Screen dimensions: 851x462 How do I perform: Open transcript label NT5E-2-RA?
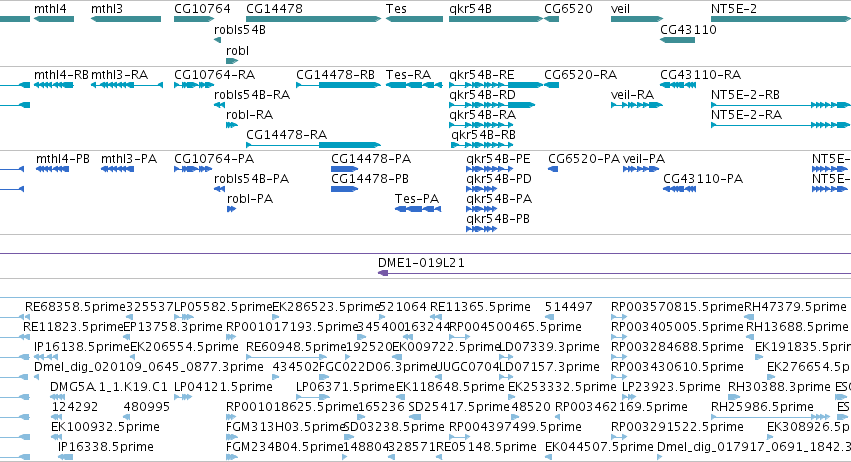pyautogui.click(x=746, y=115)
